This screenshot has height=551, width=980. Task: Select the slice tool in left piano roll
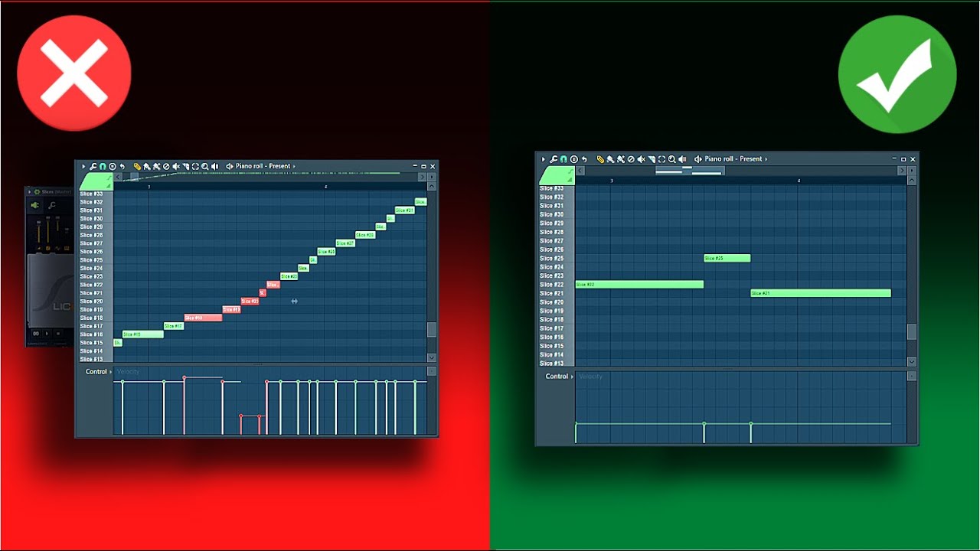pyautogui.click(x=185, y=166)
